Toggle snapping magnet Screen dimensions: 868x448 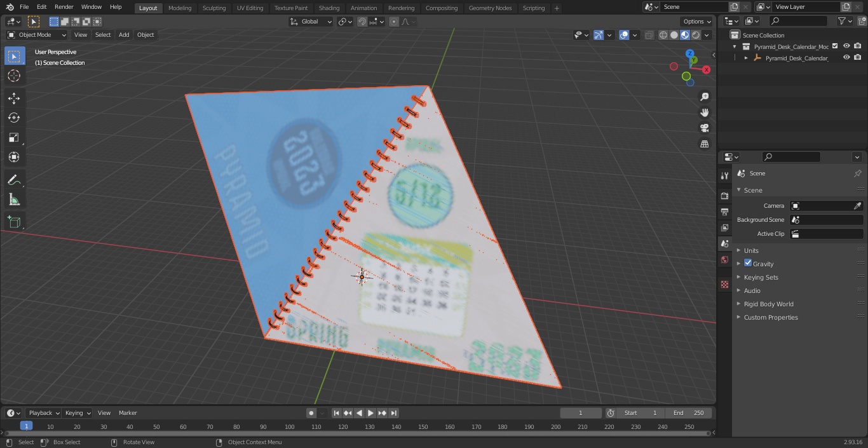pyautogui.click(x=362, y=22)
